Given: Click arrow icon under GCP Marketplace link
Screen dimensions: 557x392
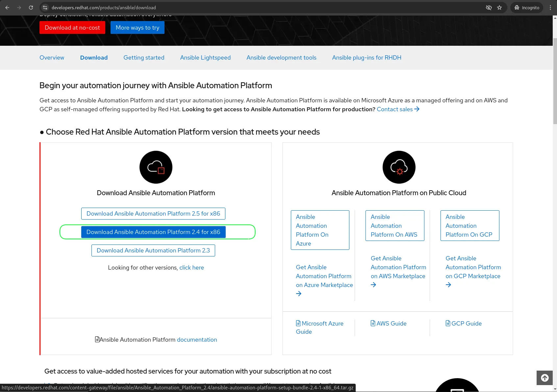Looking at the screenshot, I should pyautogui.click(x=448, y=285).
